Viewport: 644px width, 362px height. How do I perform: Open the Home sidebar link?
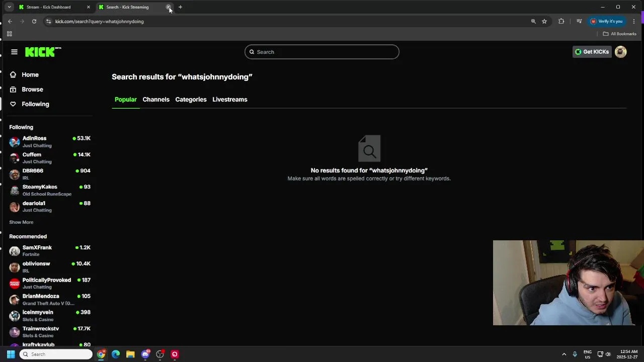click(x=30, y=74)
